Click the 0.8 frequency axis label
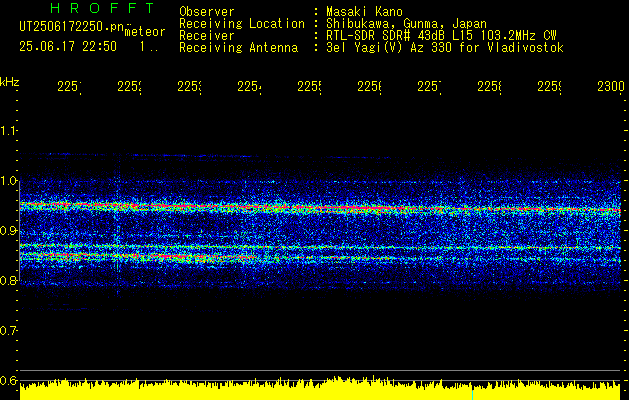Viewport: 629px width, 400px height. click(x=8, y=280)
